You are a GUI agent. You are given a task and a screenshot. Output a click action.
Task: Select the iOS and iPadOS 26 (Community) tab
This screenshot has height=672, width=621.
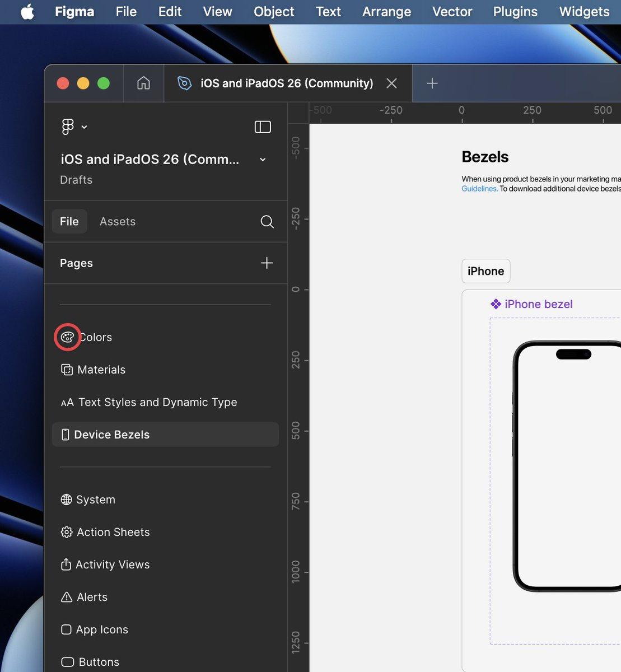[287, 83]
